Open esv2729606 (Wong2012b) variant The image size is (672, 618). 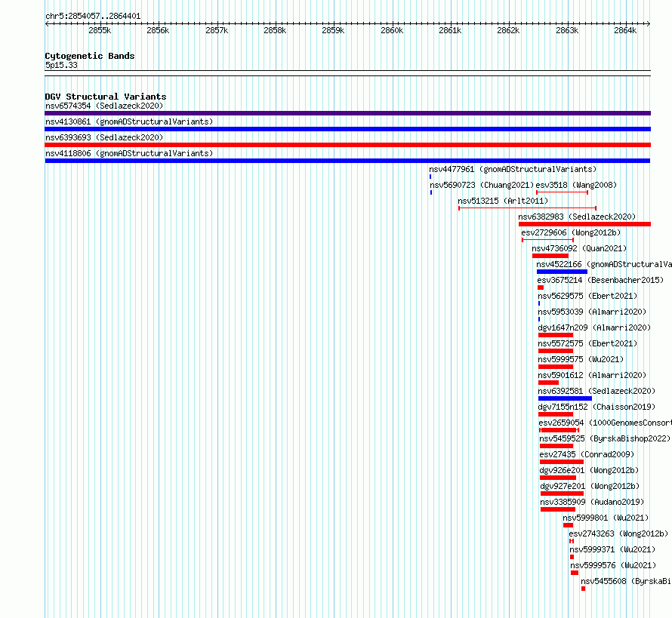[x=571, y=232]
